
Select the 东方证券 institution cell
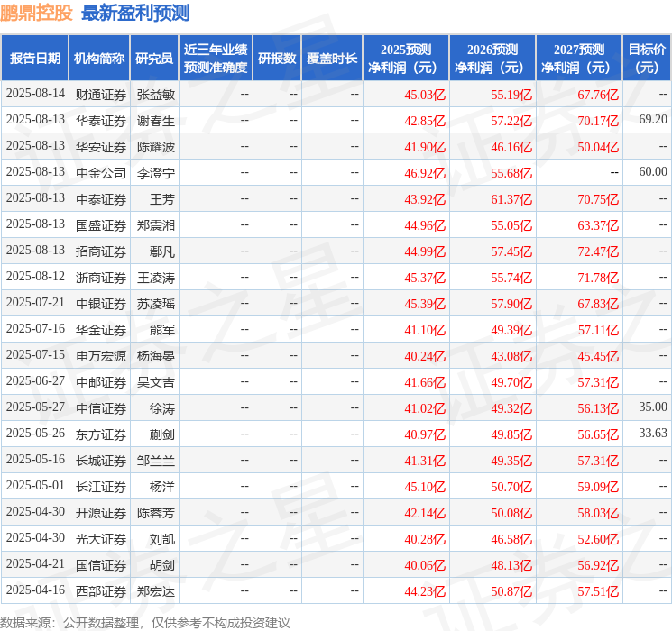coord(101,434)
